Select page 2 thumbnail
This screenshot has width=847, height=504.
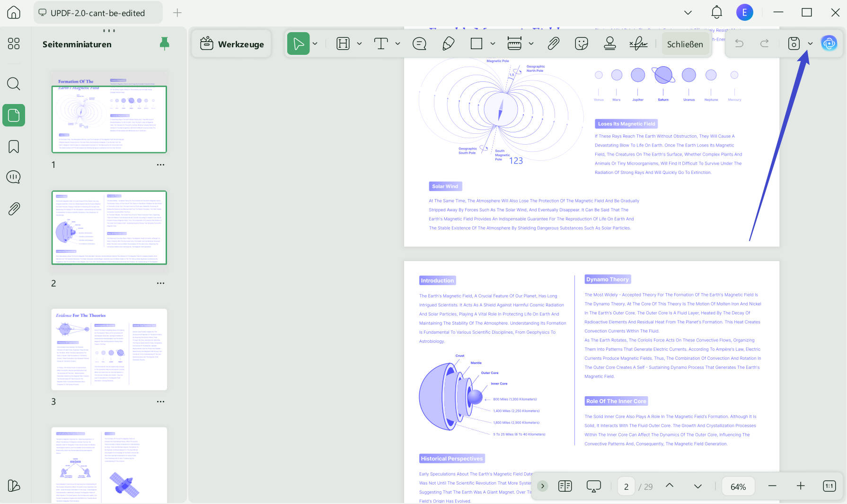(109, 227)
